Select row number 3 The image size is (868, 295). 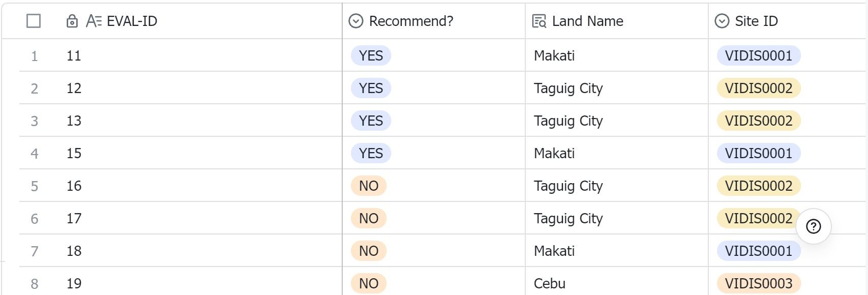(35, 121)
